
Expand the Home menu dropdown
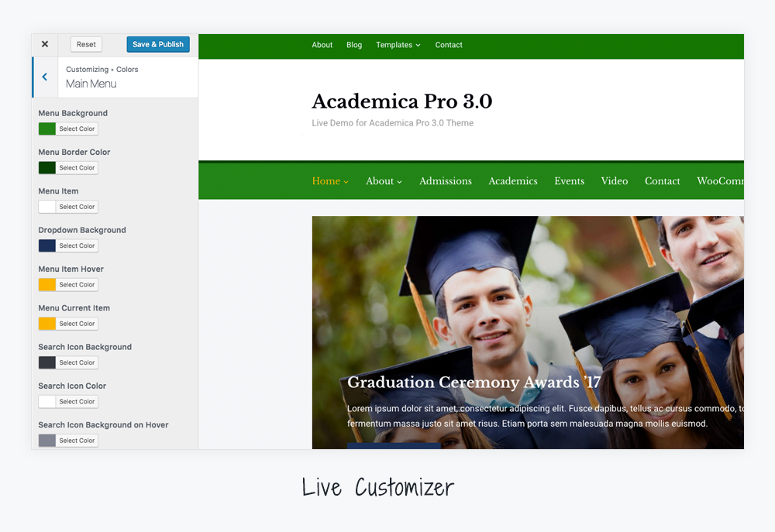330,181
